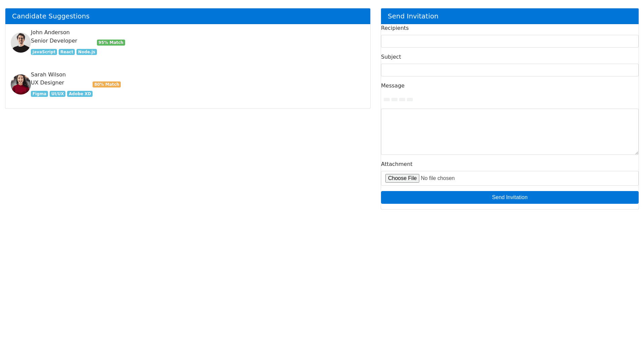
Task: Click the third blank message toolbar button
Action: click(x=402, y=100)
